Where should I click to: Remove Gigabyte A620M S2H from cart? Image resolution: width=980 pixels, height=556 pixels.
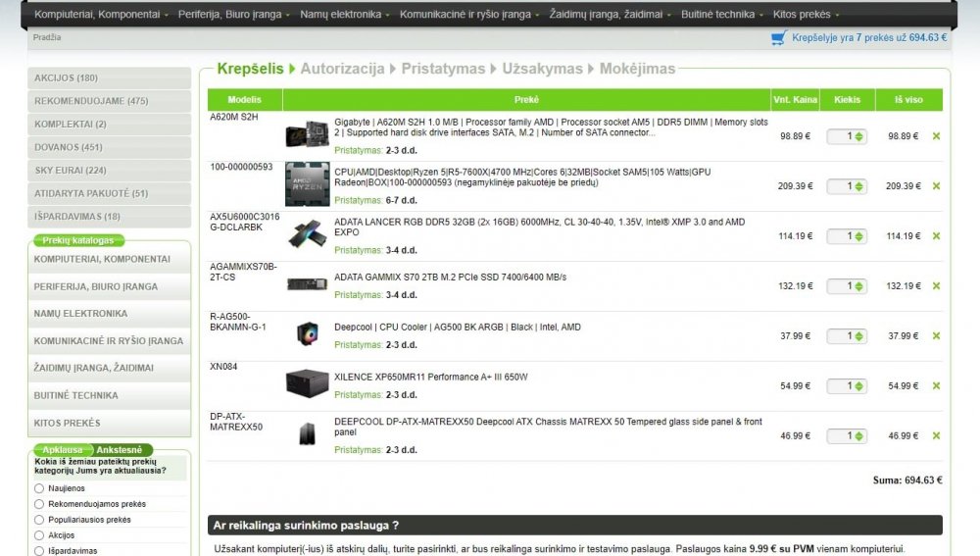coord(936,135)
